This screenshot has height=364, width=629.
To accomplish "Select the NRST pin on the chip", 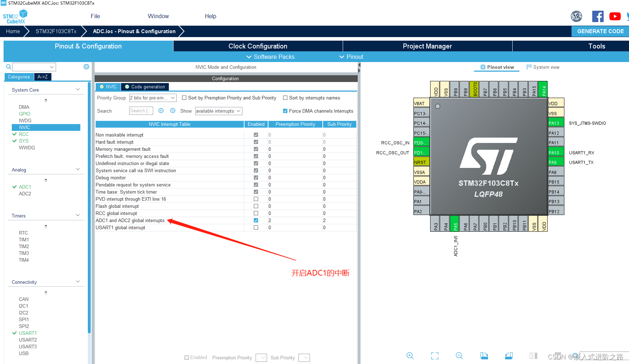I will coord(422,162).
